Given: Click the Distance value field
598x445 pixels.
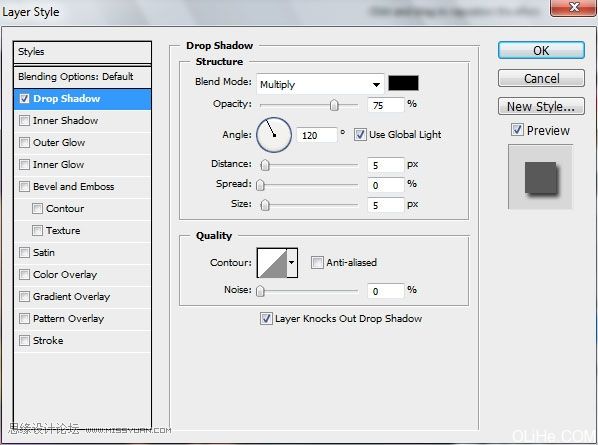Looking at the screenshot, I should (386, 165).
